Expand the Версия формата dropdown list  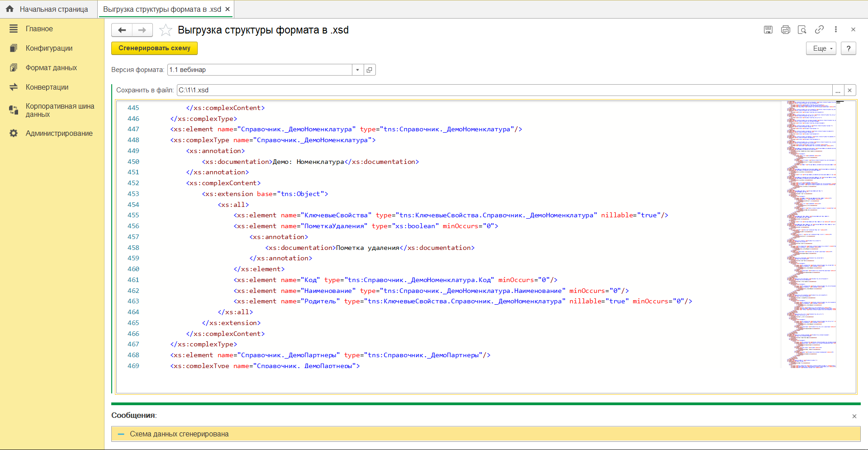pos(357,70)
